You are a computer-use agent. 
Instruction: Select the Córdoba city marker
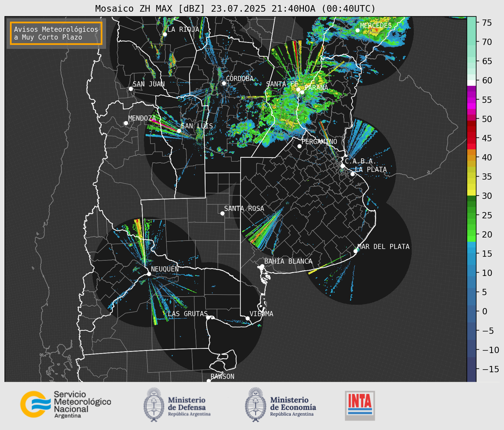click(x=224, y=83)
